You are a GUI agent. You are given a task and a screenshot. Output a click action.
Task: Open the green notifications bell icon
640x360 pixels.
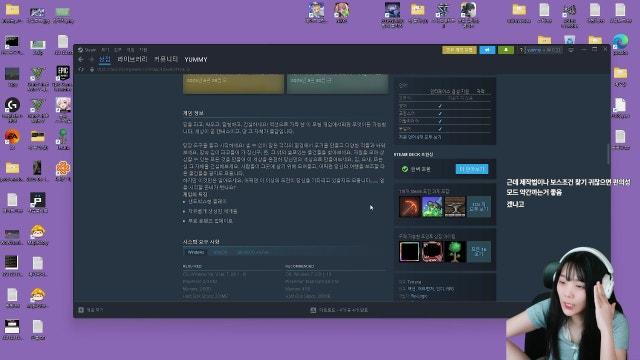coord(506,50)
